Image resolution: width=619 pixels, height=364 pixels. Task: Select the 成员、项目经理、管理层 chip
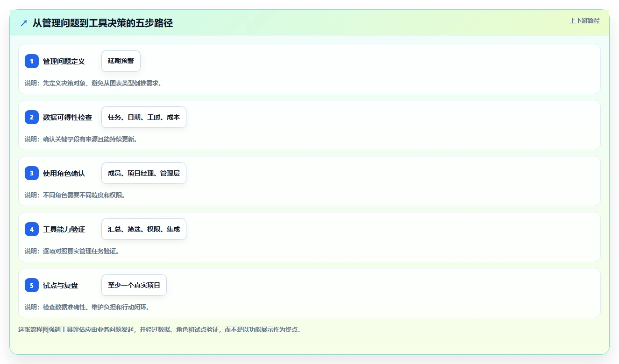(144, 173)
